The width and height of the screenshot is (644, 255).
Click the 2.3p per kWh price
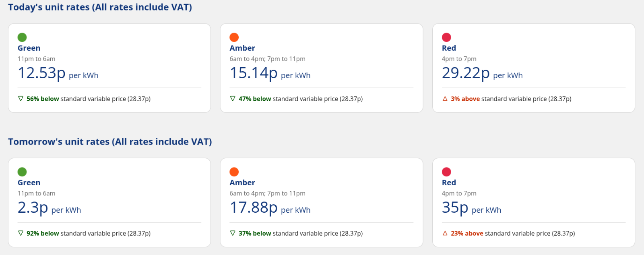(x=33, y=208)
